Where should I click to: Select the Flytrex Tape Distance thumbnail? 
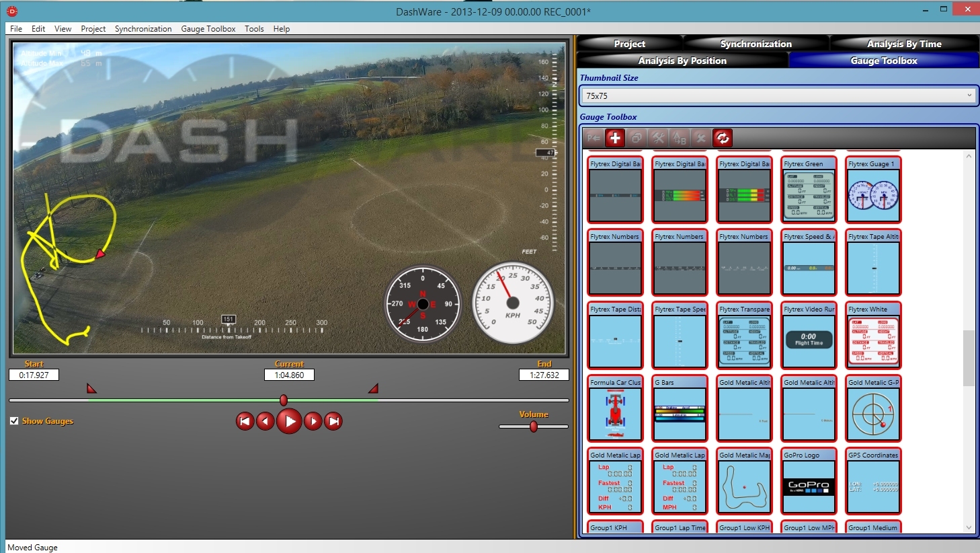point(615,335)
